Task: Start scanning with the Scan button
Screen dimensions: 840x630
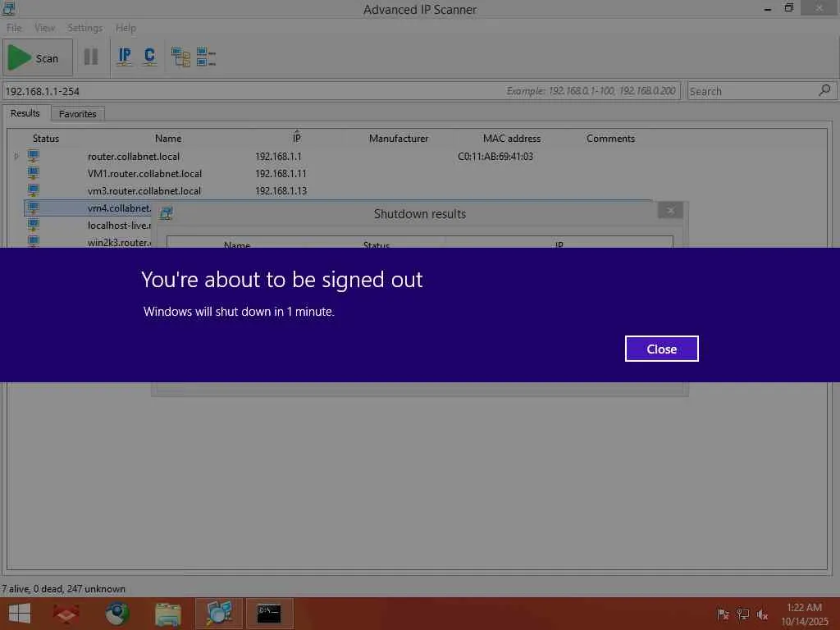Action: click(38, 58)
